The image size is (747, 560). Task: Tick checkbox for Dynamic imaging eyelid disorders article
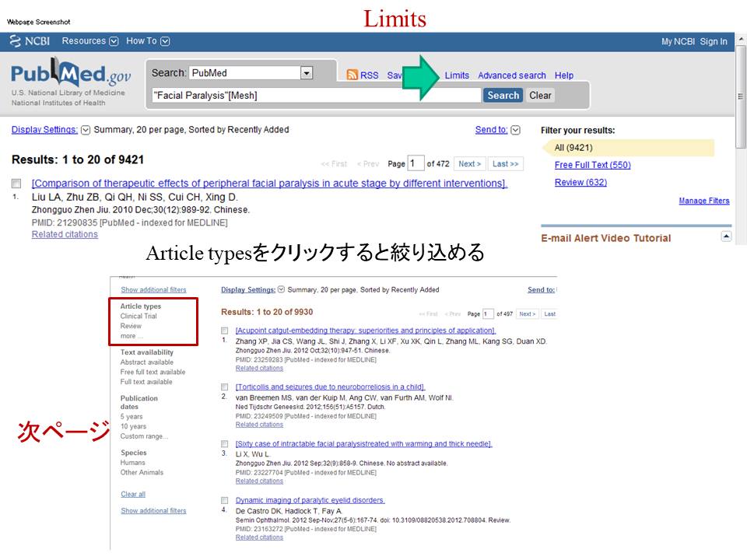click(224, 500)
